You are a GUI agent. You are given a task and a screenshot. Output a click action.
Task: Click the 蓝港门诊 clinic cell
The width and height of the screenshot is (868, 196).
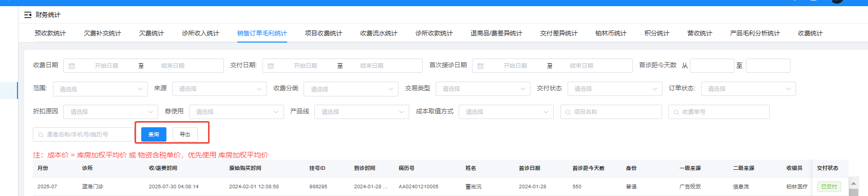(92, 187)
